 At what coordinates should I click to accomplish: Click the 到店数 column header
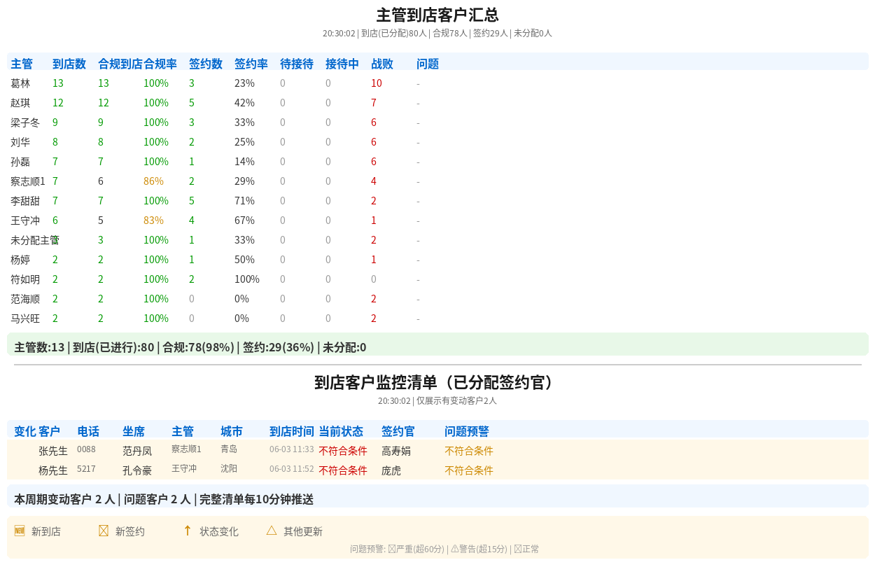click(x=69, y=64)
